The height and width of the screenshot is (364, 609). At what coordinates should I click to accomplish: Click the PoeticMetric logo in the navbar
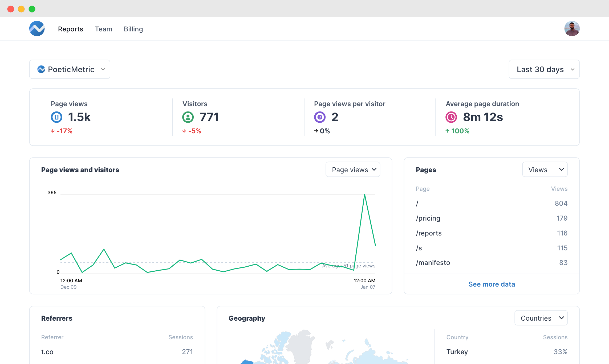(x=37, y=28)
